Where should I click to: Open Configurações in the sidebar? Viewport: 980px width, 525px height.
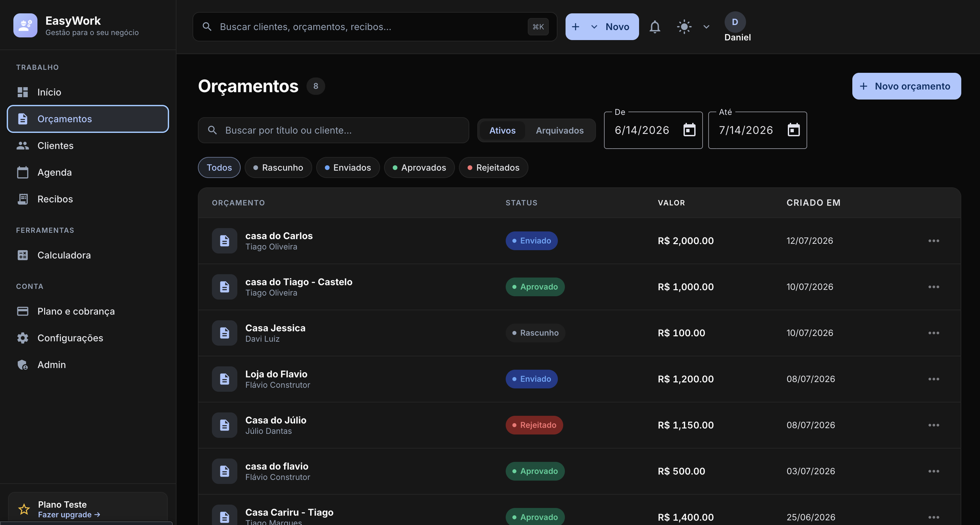tap(88, 338)
